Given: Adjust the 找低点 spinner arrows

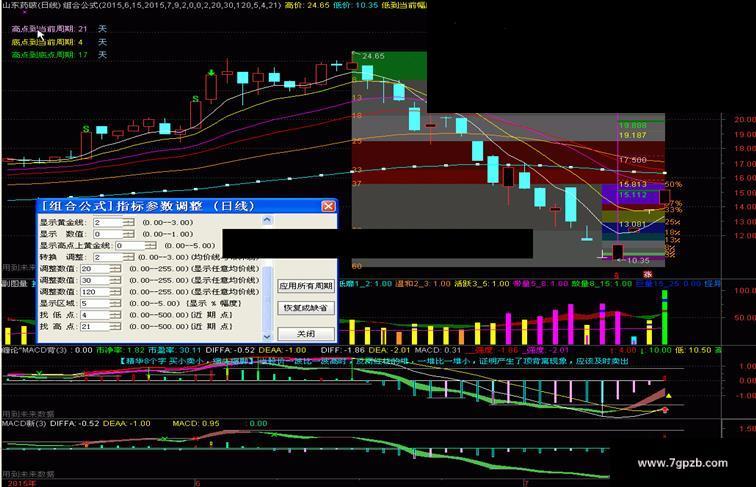Looking at the screenshot, I should coord(115,315).
